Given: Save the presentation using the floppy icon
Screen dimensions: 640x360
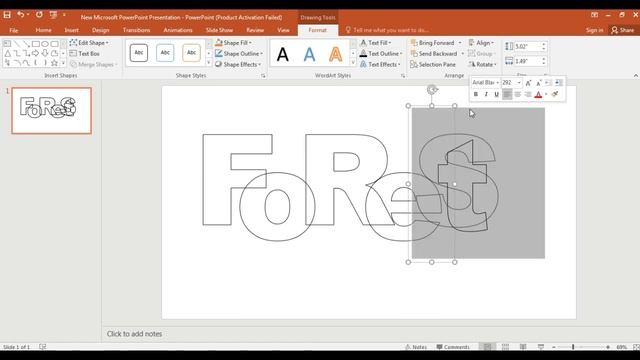Looking at the screenshot, I should pos(7,15).
